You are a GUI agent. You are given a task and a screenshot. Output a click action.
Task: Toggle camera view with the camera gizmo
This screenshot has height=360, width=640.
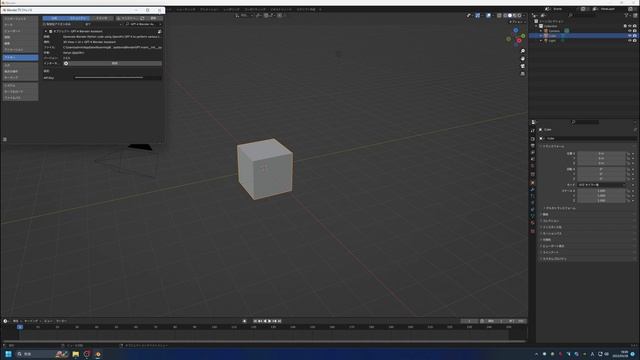point(522,66)
